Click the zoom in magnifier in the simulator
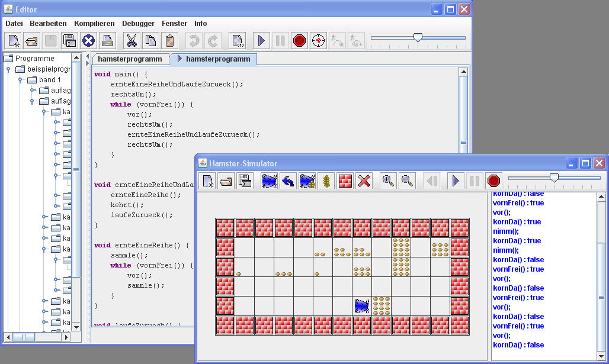 388,181
